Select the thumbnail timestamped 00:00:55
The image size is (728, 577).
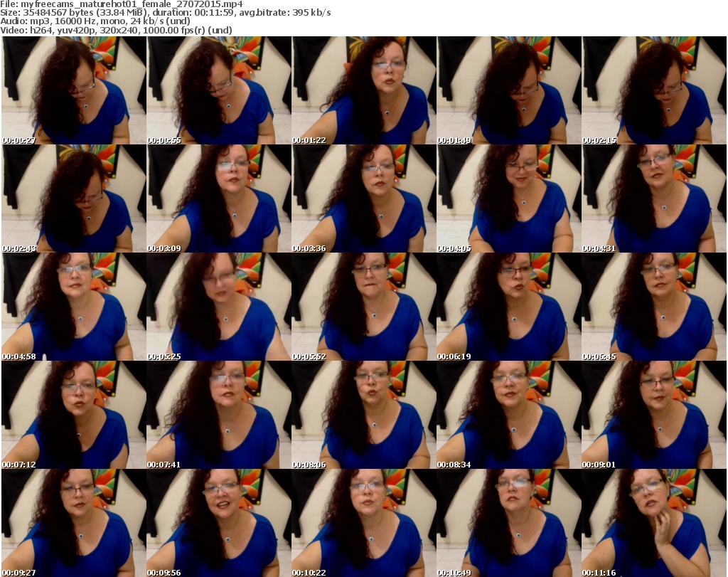coord(219,90)
